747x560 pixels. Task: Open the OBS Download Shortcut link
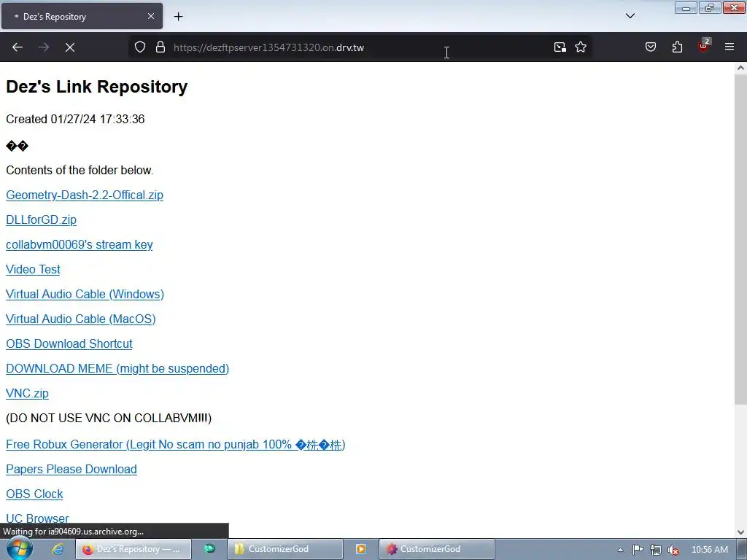pyautogui.click(x=69, y=344)
